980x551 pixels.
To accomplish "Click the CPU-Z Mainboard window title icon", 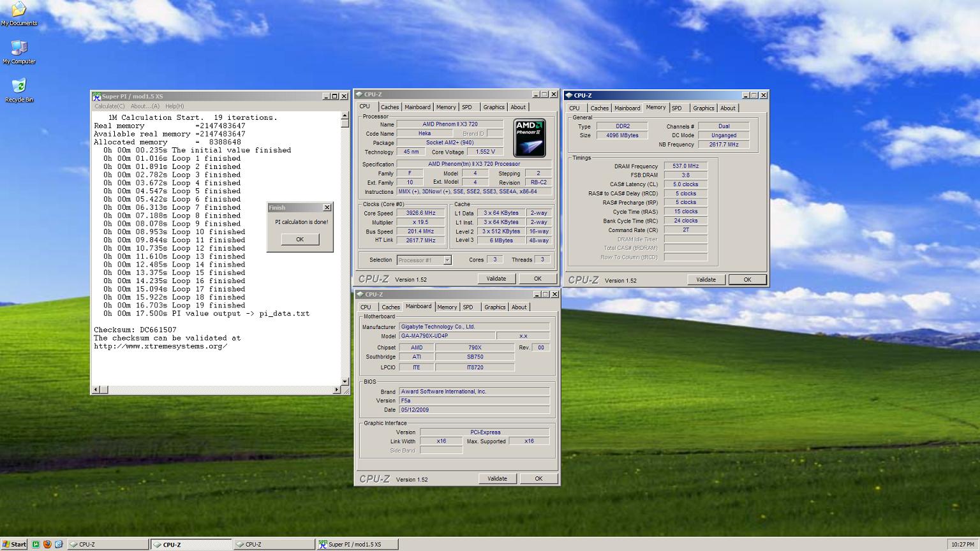I will [360, 294].
